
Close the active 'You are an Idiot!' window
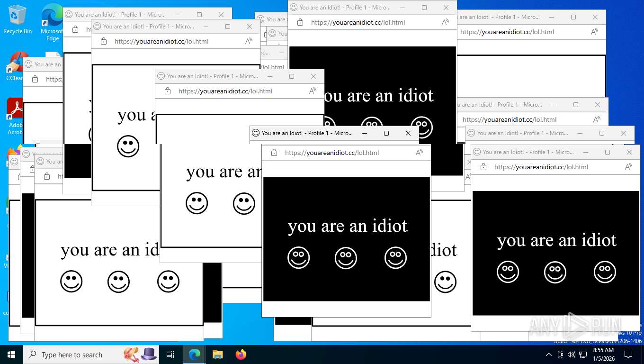coord(408,133)
